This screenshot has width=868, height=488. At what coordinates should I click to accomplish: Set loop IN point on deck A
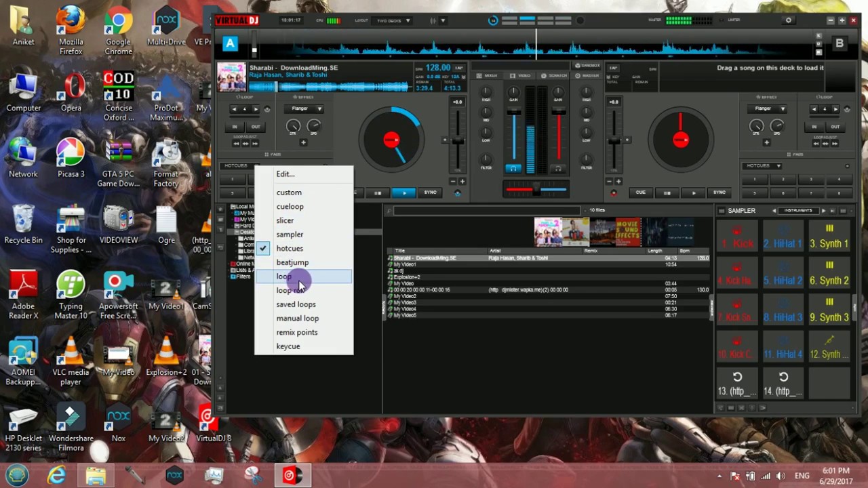click(235, 127)
